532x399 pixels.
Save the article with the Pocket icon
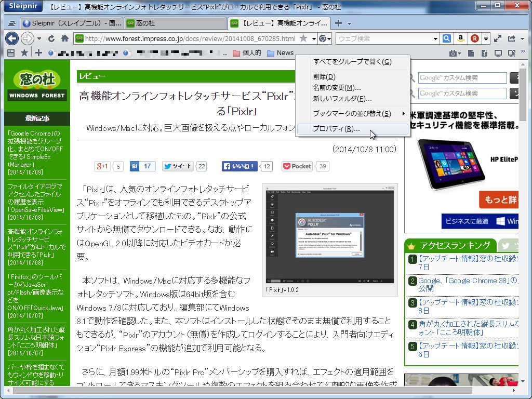pyautogui.click(x=296, y=166)
